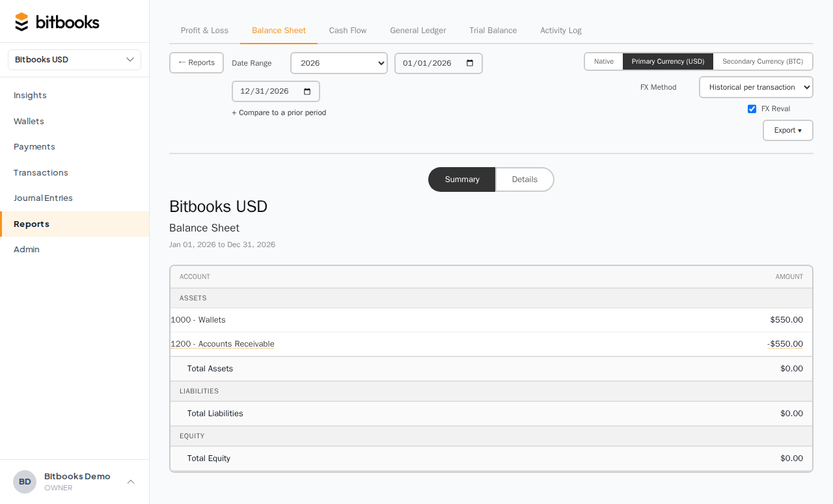Open the Activity Log tab
The height and width of the screenshot is (504, 833).
561,31
